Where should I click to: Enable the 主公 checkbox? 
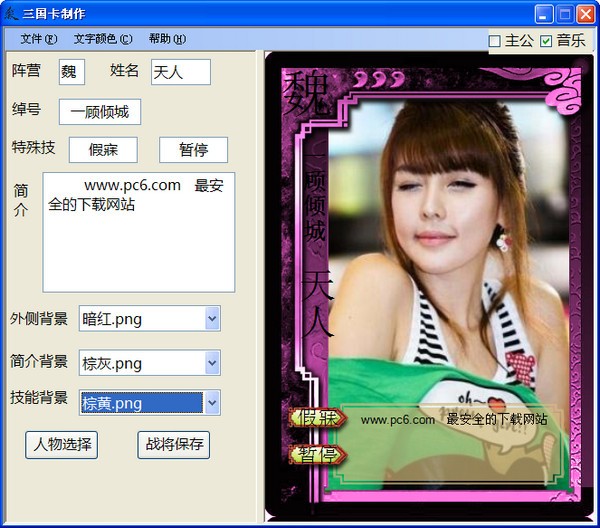[x=495, y=41]
